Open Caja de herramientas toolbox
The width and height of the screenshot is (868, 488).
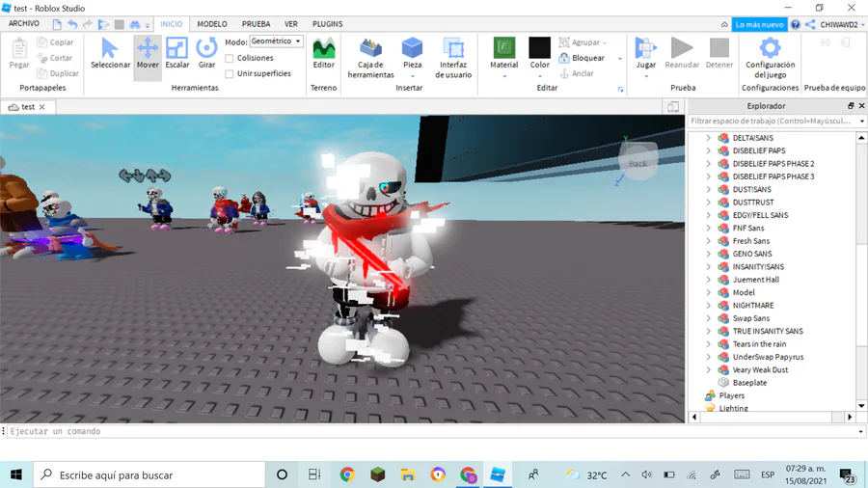(371, 58)
